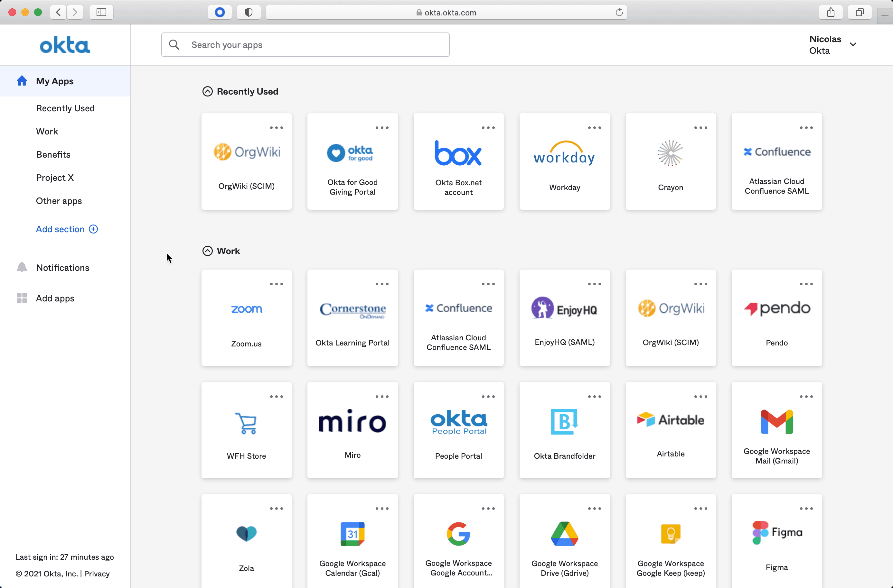
Task: Open options menu on the Workday tile
Action: point(594,127)
